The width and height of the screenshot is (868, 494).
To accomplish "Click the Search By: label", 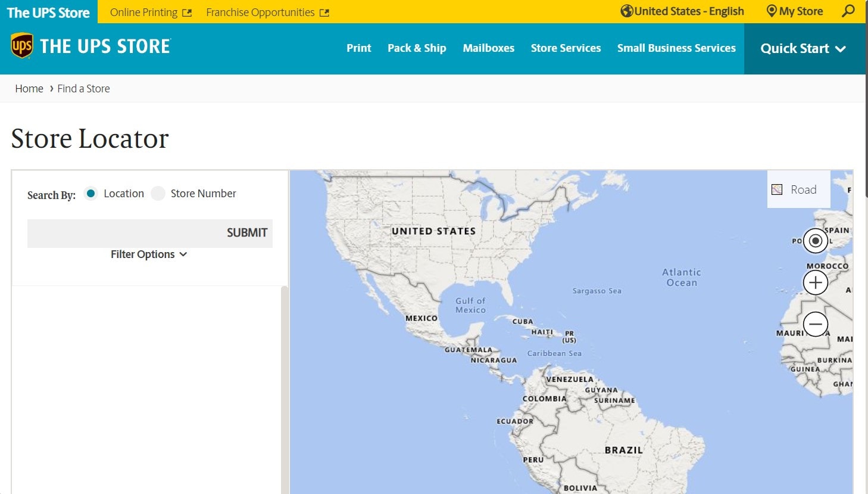I will (x=51, y=195).
